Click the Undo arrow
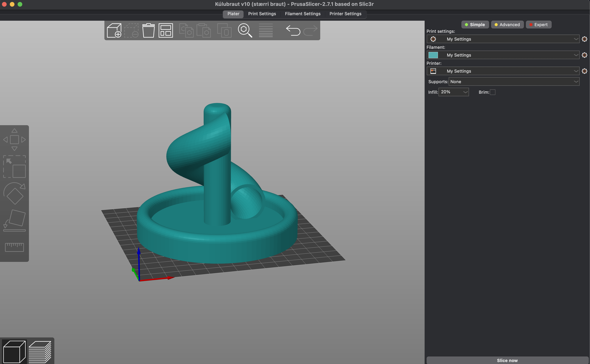The image size is (590, 364). tap(293, 31)
